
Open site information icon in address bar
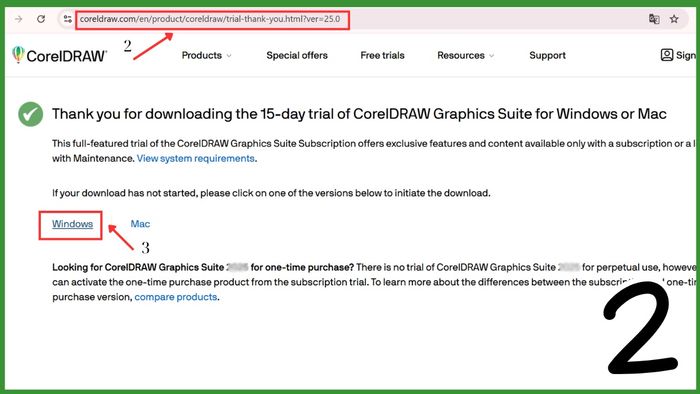pyautogui.click(x=67, y=19)
